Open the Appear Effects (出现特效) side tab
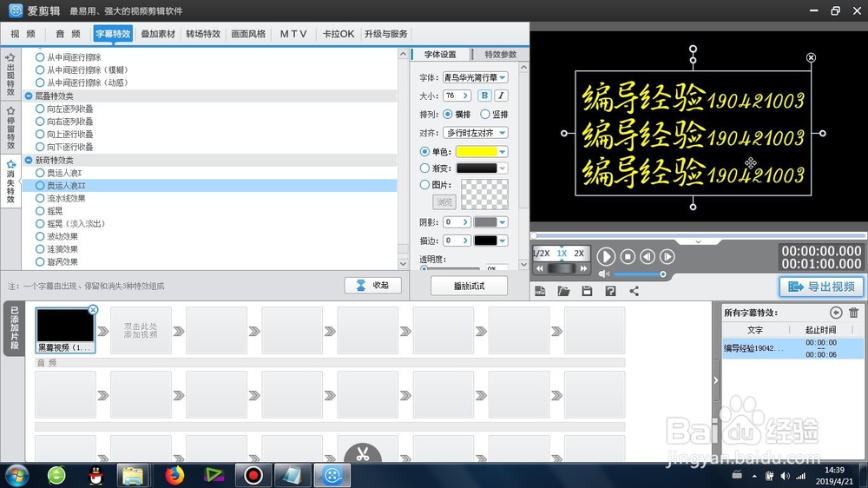 pos(10,75)
